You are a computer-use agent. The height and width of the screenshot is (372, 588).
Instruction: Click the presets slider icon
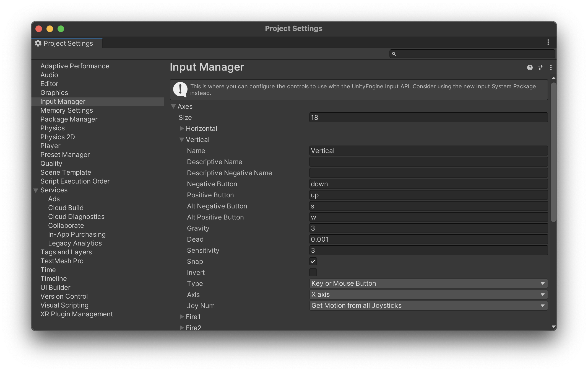(x=540, y=68)
